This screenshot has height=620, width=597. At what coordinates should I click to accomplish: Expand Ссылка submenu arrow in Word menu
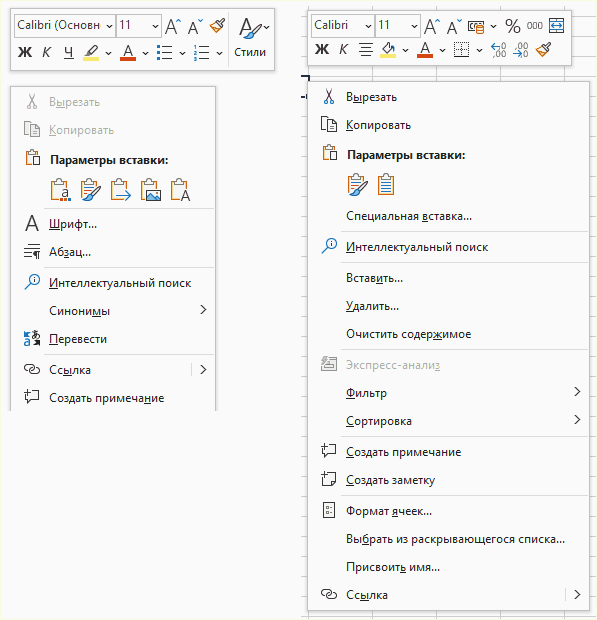tap(203, 370)
